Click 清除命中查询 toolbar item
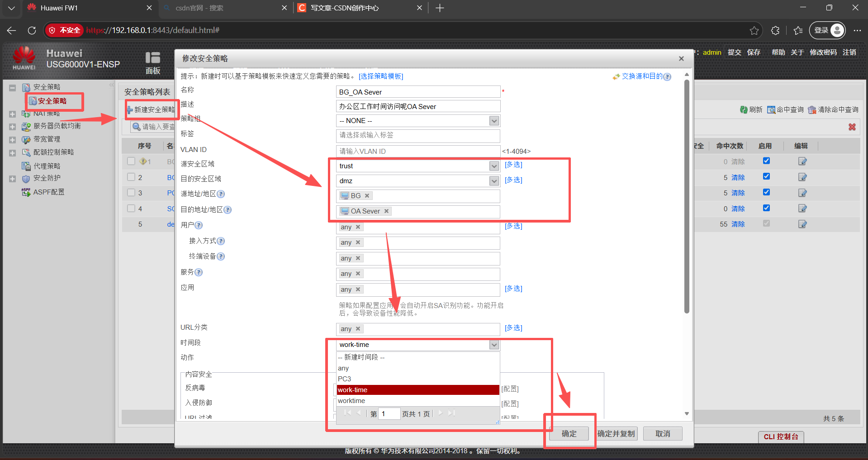The image size is (868, 460). (833, 109)
